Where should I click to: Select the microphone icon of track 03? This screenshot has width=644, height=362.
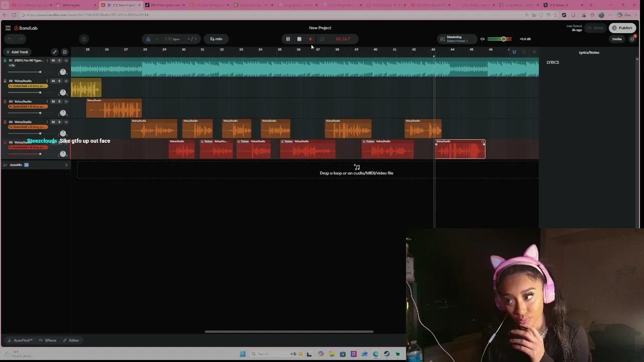click(5, 102)
